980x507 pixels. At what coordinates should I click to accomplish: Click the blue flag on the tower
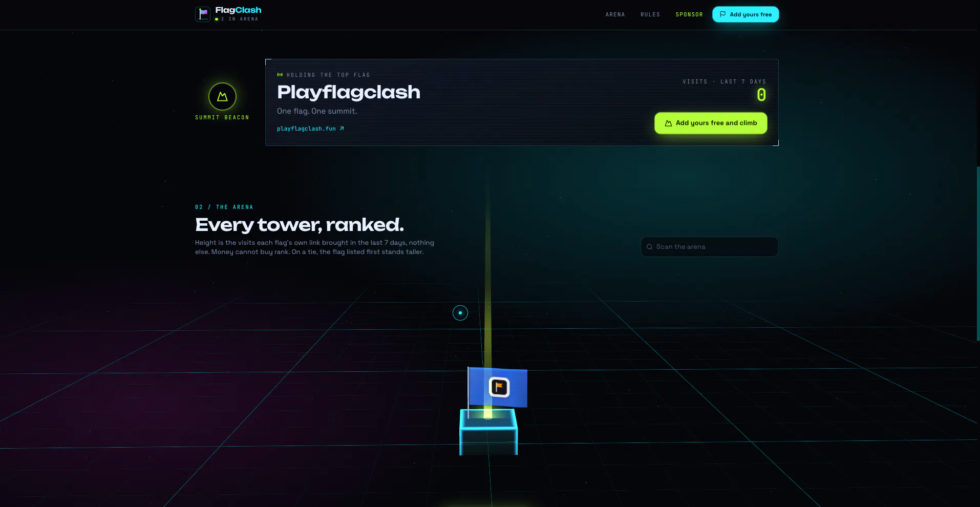pyautogui.click(x=498, y=387)
